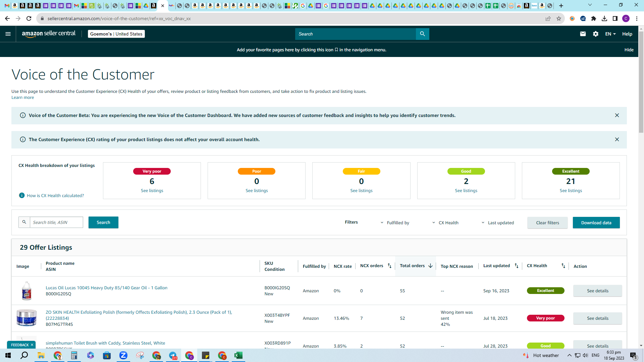Open the ZO SKIN HEALTH Exfoliating Polish link
Screen dimensions: 644x362
click(139, 315)
